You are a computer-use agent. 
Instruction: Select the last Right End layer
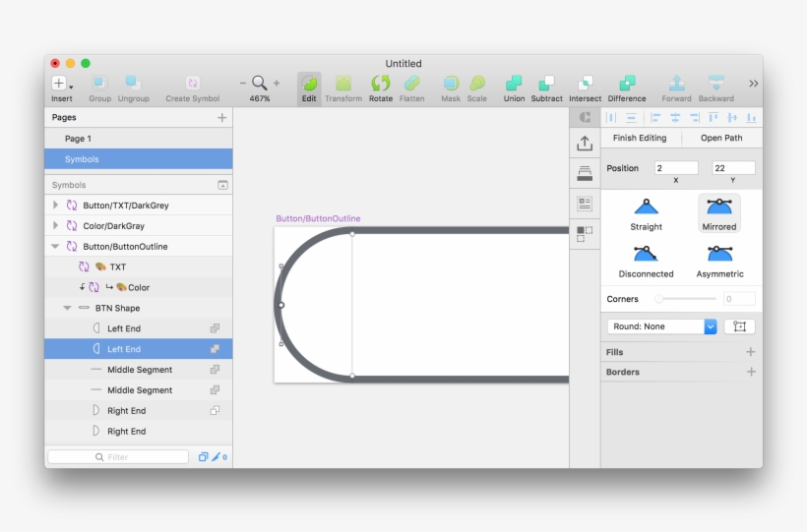tap(139, 431)
